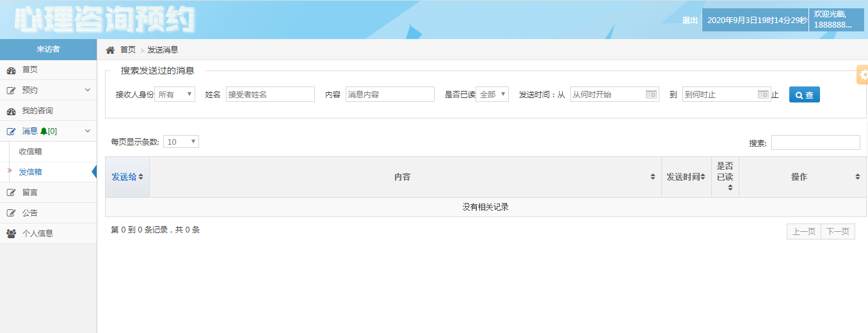The width and height of the screenshot is (868, 333).
Task: Open the 是否已读 filter dropdown
Action: click(x=492, y=94)
